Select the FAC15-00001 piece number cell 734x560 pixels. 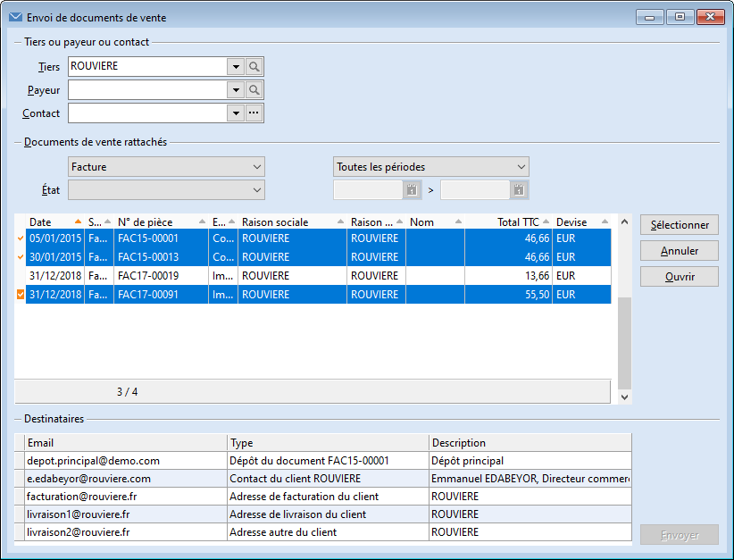tap(161, 238)
